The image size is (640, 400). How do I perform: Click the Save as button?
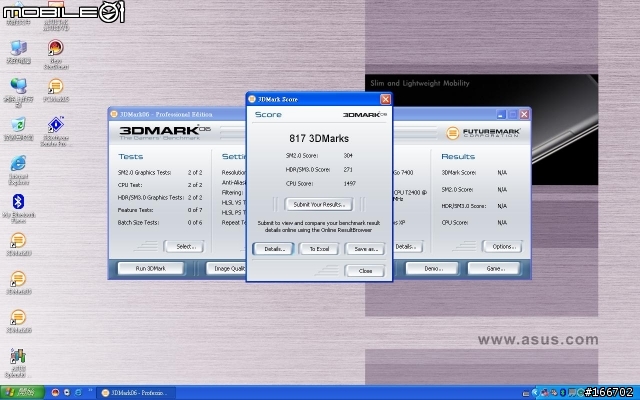pos(365,249)
